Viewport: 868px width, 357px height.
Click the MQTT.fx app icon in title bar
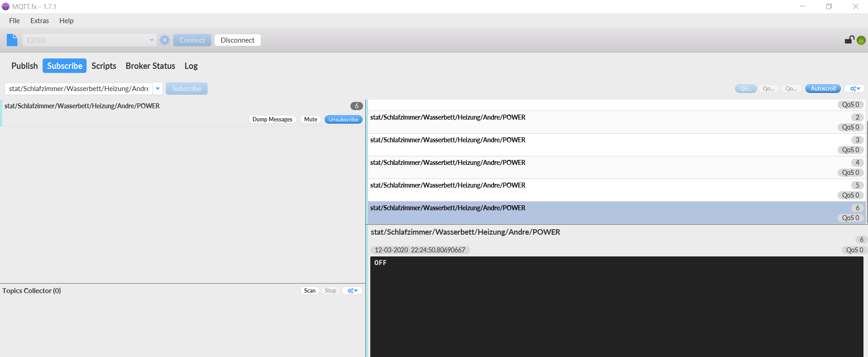[5, 6]
